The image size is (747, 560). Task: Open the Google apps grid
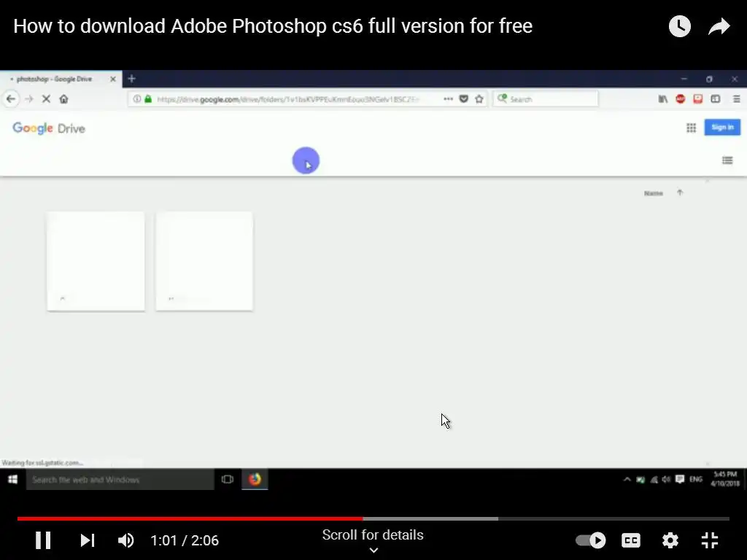click(x=692, y=128)
